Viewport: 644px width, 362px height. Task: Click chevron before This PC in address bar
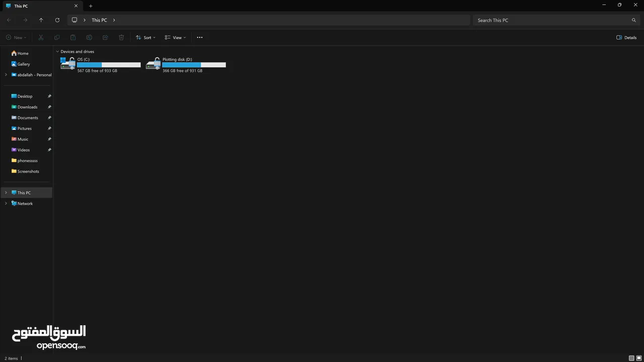(85, 20)
